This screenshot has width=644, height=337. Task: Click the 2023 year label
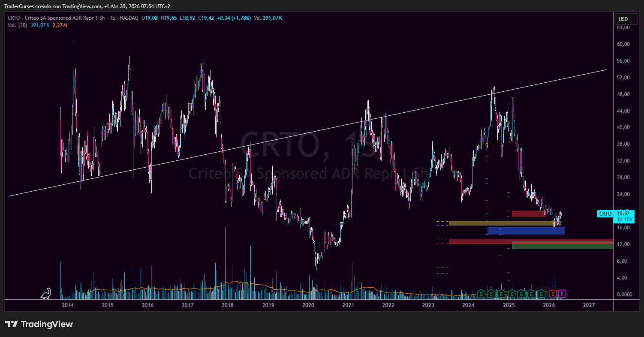pos(428,305)
